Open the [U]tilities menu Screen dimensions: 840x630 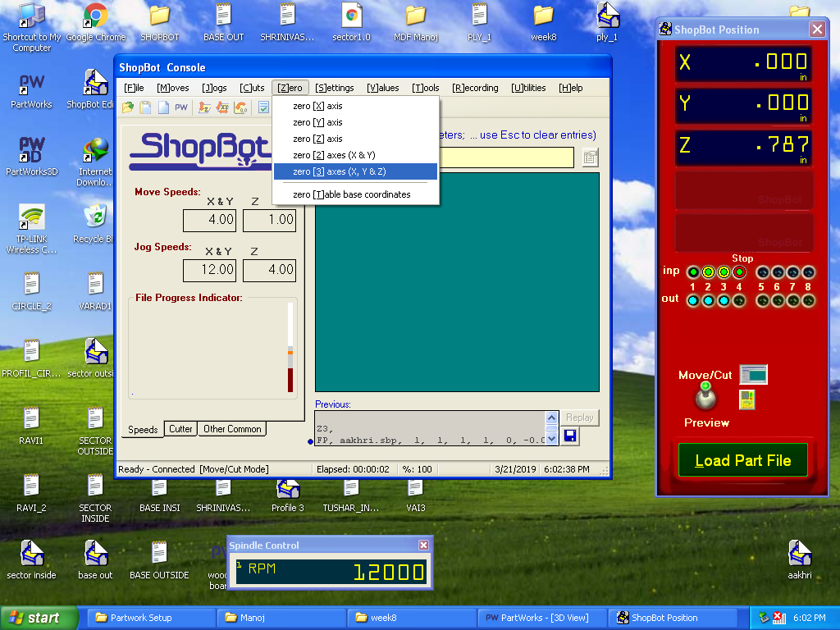pyautogui.click(x=528, y=88)
